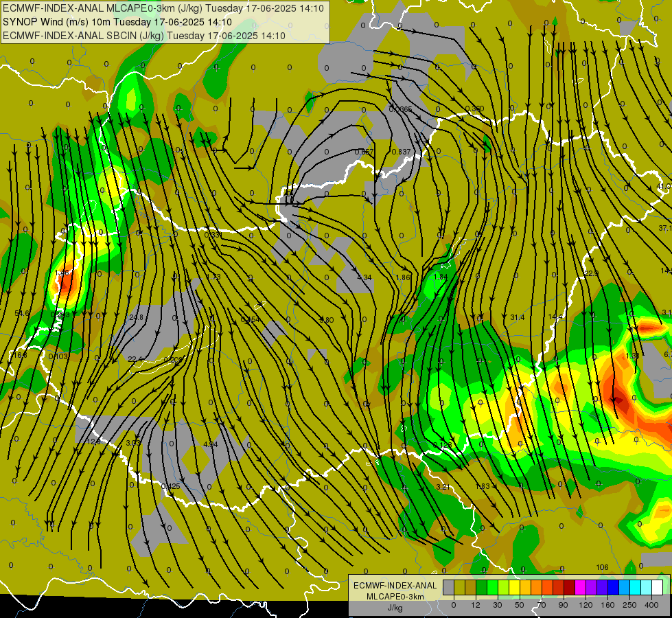Click the map value '1.73'
672x618 pixels.
[x=213, y=277]
